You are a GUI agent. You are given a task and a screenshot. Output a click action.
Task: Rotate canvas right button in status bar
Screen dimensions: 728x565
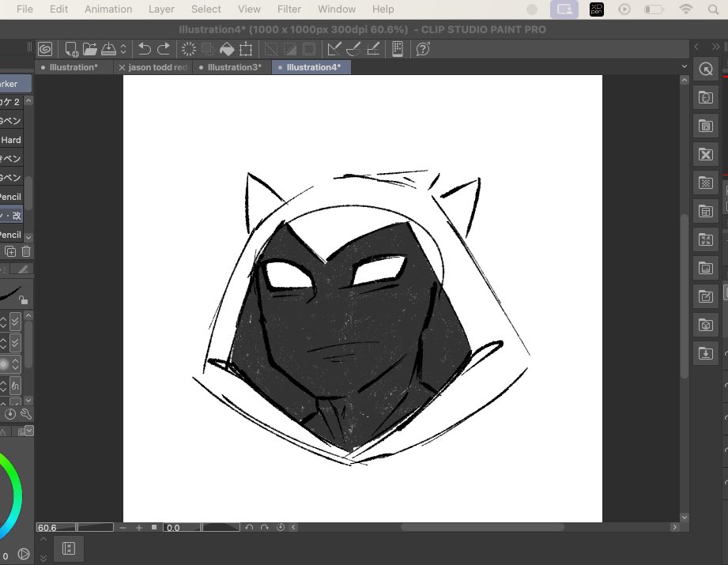coord(265,527)
